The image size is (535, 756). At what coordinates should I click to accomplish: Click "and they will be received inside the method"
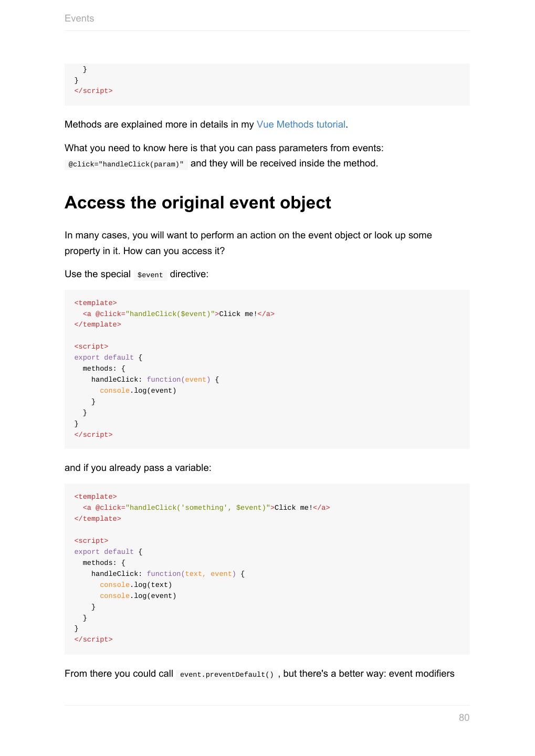[284, 163]
